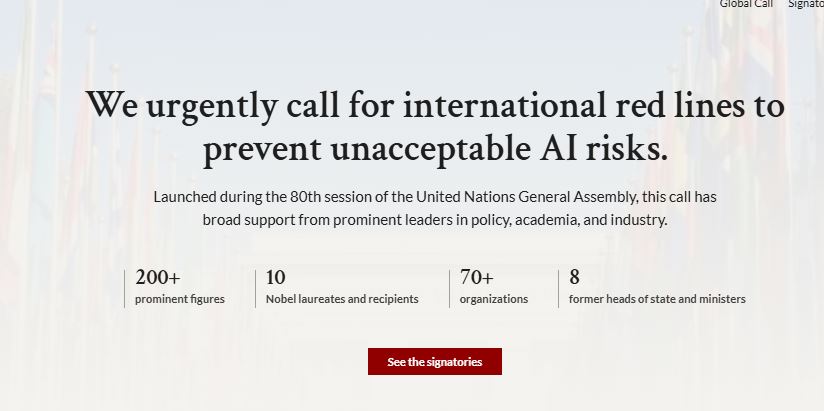Select former heads of state and ministers label

click(657, 299)
